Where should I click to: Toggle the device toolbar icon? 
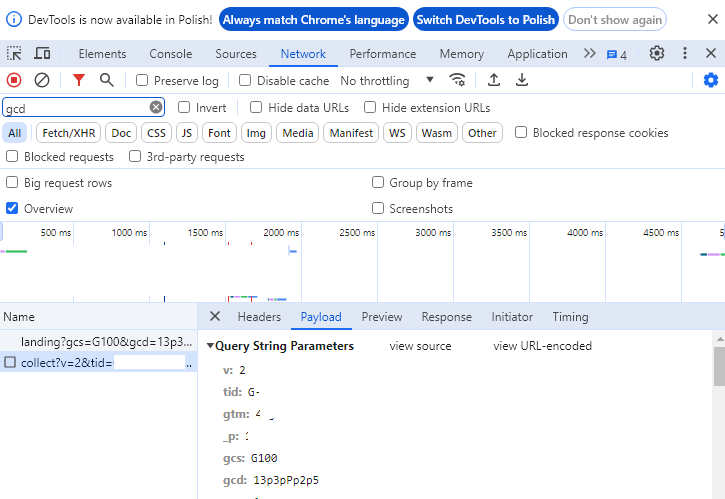click(x=42, y=54)
